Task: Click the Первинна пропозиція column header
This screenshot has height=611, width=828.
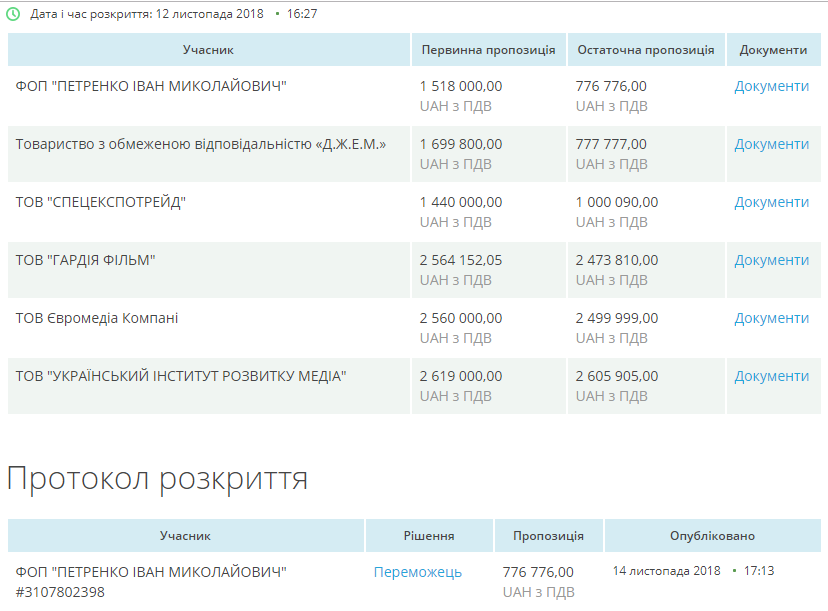Action: (x=488, y=50)
